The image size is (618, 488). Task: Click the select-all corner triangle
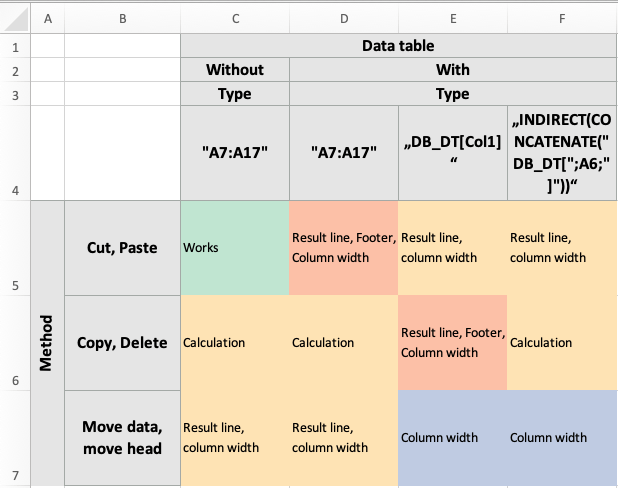16,19
